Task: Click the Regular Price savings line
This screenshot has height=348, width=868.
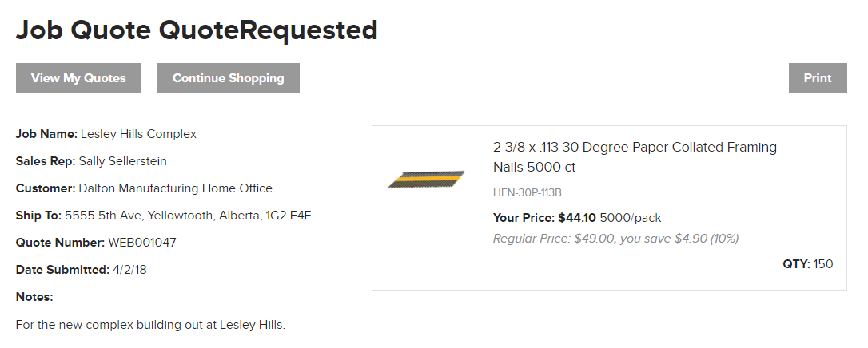Action: click(x=615, y=239)
